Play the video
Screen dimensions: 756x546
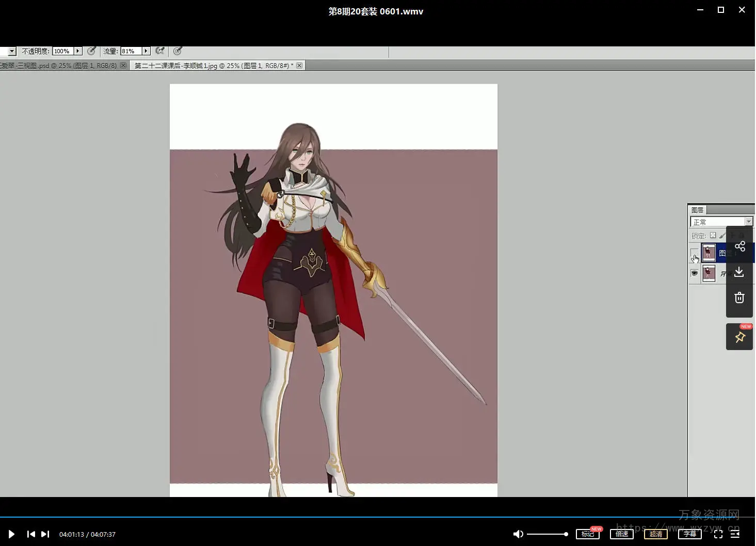coord(11,534)
